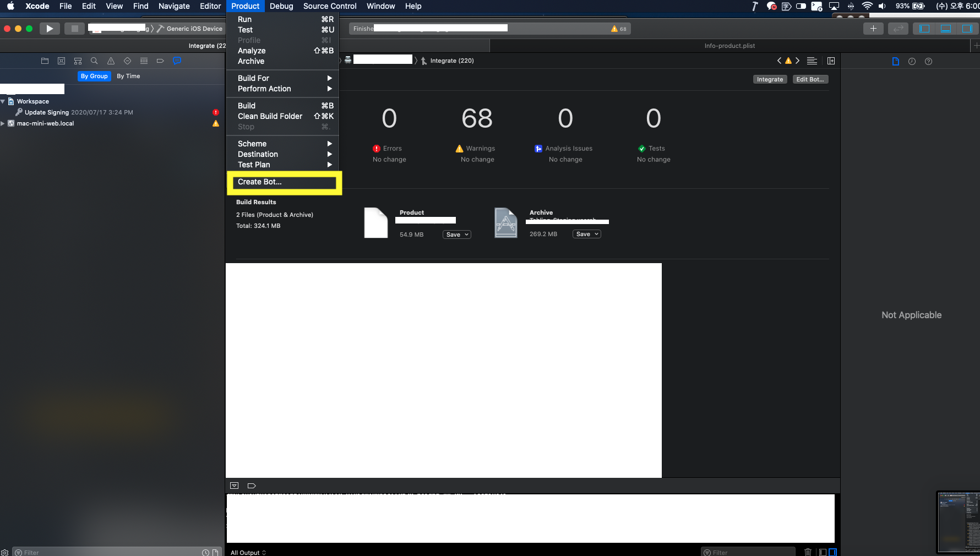Click the breakpoint tag icon in debug bar
Screen dimensions: 980x556
click(x=252, y=486)
